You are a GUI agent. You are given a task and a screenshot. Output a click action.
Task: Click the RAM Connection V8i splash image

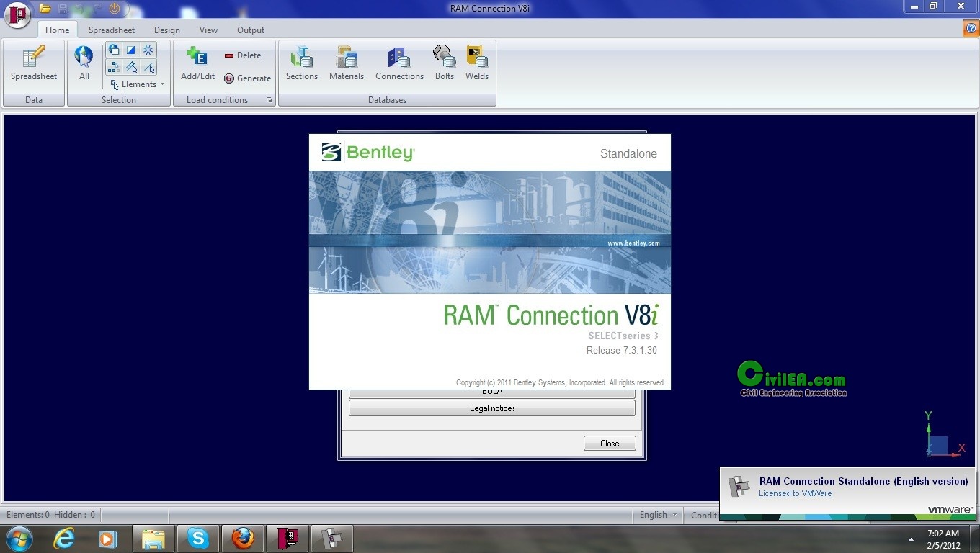[x=490, y=261]
